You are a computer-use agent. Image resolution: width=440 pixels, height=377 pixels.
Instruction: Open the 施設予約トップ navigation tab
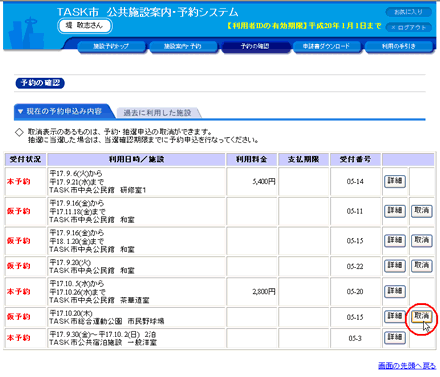pos(111,47)
